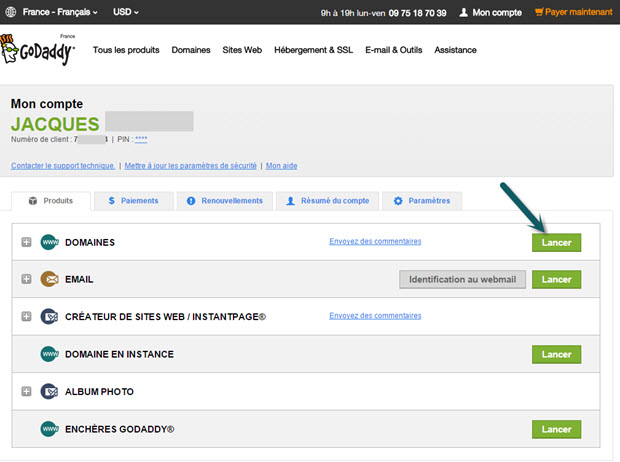Open the Hébergement & SSL menu
The image size is (620, 462).
click(x=314, y=50)
